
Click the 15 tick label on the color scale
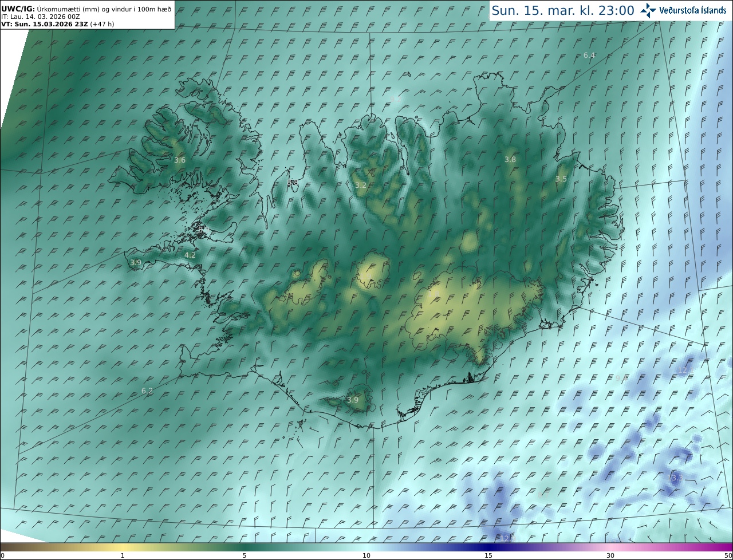point(488,555)
